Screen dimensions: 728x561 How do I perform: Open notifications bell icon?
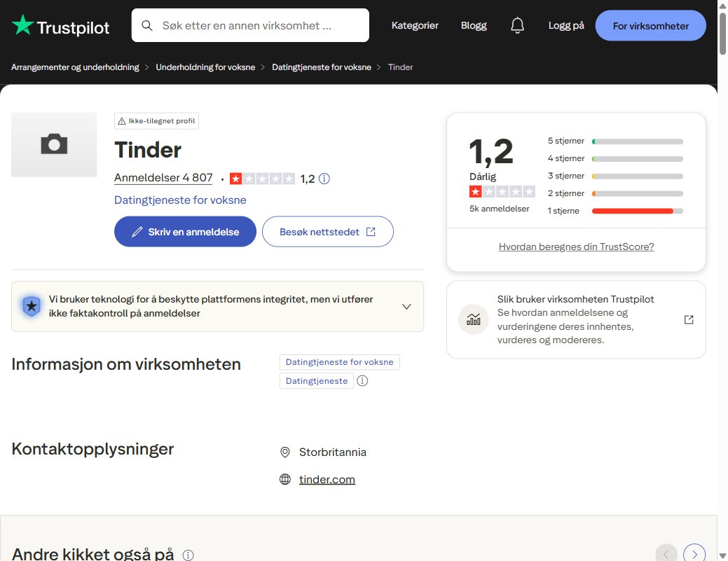pos(517,25)
